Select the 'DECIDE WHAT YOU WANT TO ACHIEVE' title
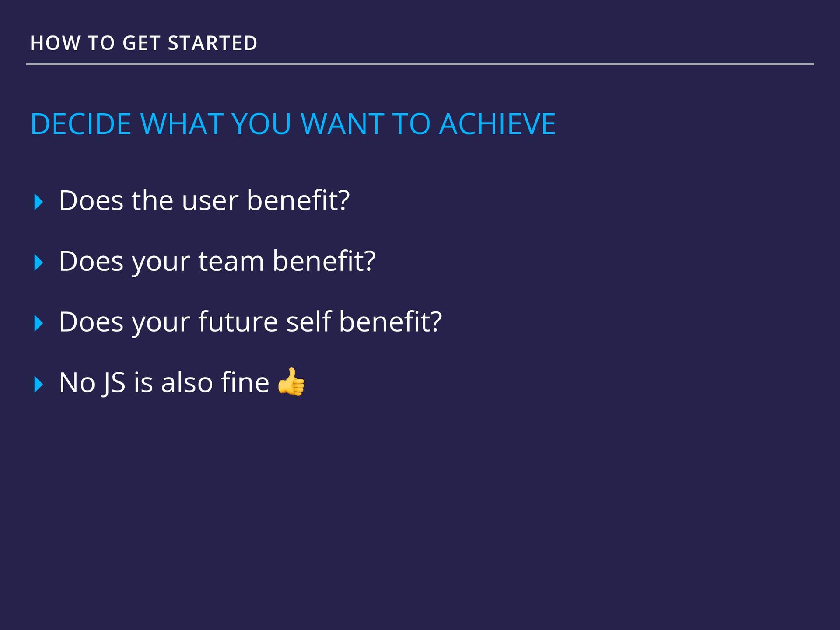 (293, 124)
